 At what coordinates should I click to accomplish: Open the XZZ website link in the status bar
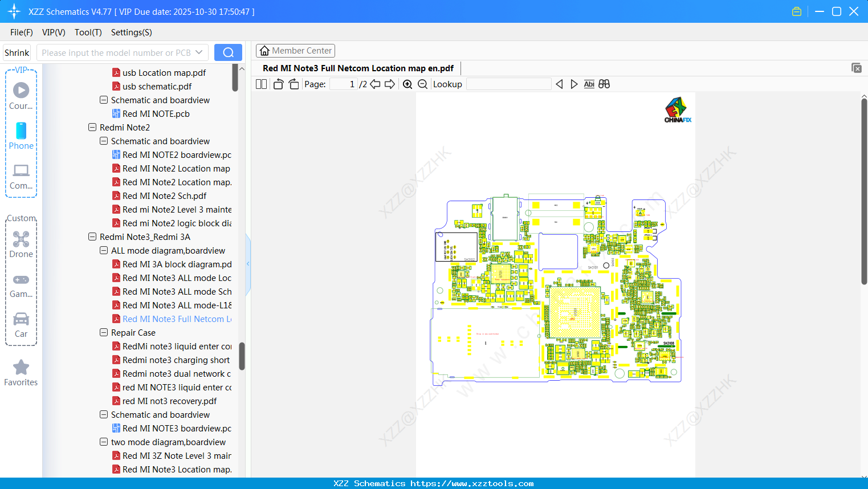tap(472, 483)
